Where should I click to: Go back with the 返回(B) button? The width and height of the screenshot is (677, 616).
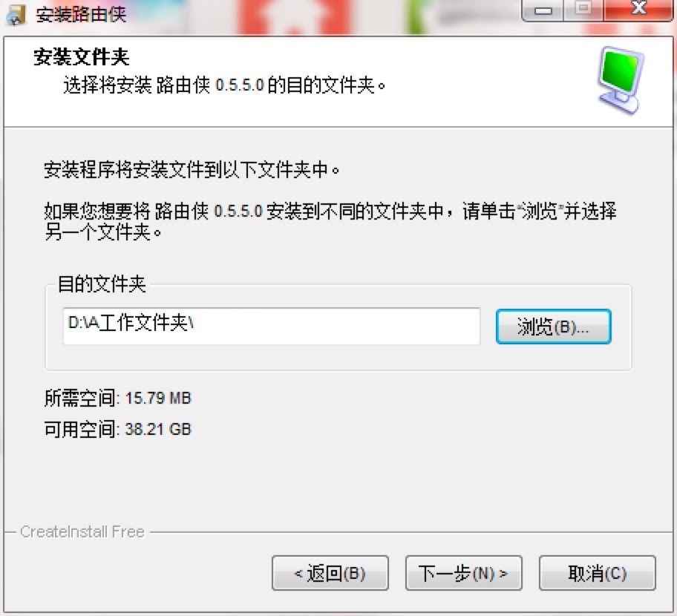pos(330,573)
